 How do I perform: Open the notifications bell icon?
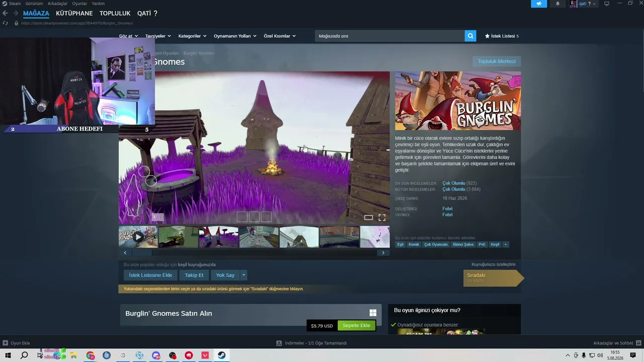coord(557,4)
